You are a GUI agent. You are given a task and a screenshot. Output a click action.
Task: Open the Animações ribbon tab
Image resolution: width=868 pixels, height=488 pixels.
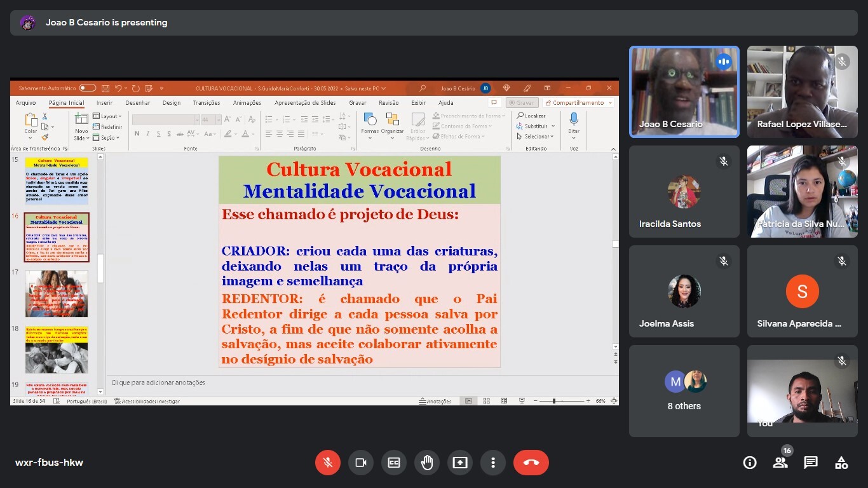tap(247, 103)
